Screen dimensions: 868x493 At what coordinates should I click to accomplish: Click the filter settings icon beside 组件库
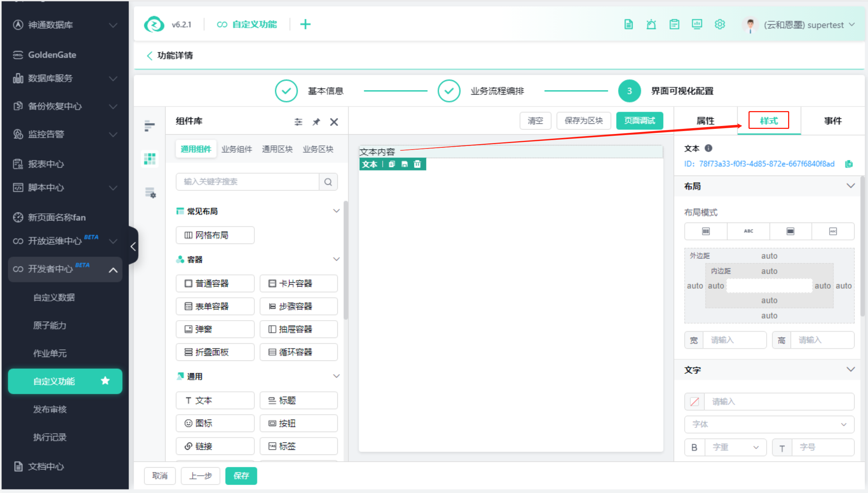pyautogui.click(x=298, y=122)
